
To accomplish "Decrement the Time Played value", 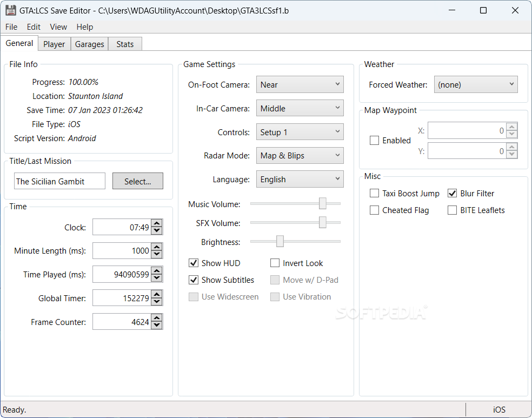I will click(157, 278).
